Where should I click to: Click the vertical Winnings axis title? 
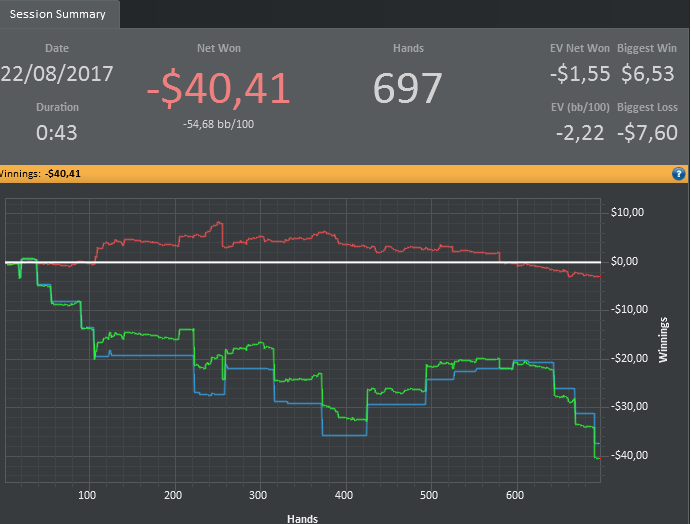[663, 340]
